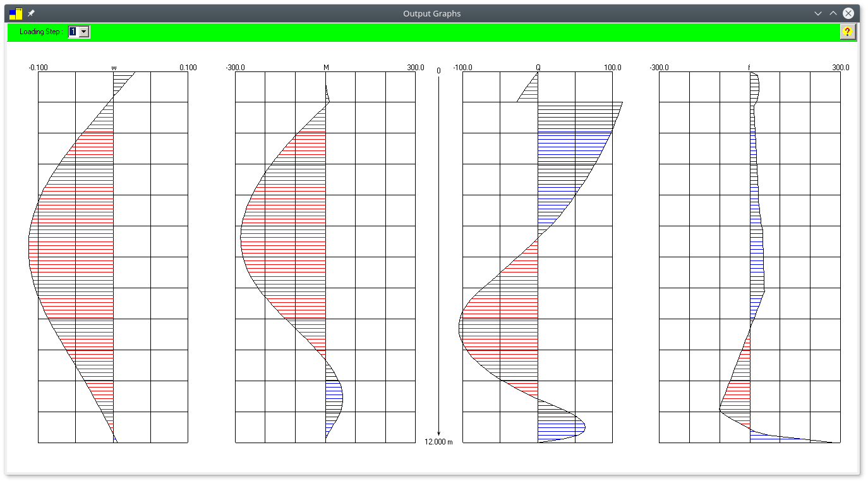Click the 100.0 label of Q graph
868x483 pixels.
point(612,68)
